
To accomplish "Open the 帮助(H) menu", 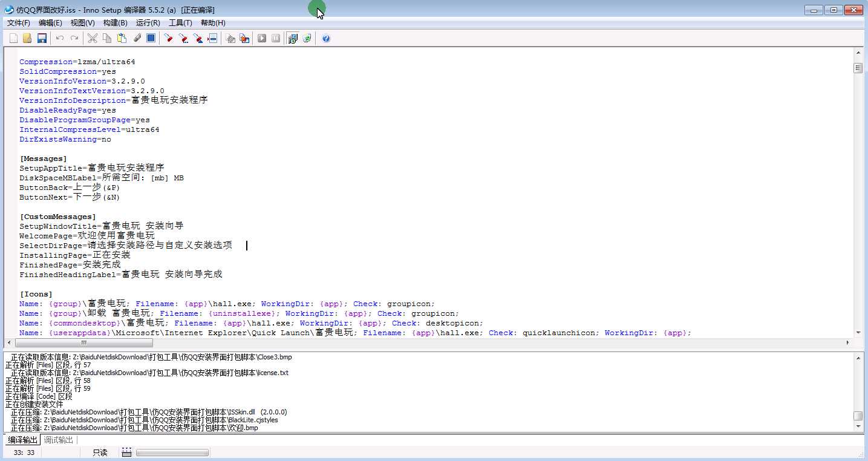I will click(213, 23).
